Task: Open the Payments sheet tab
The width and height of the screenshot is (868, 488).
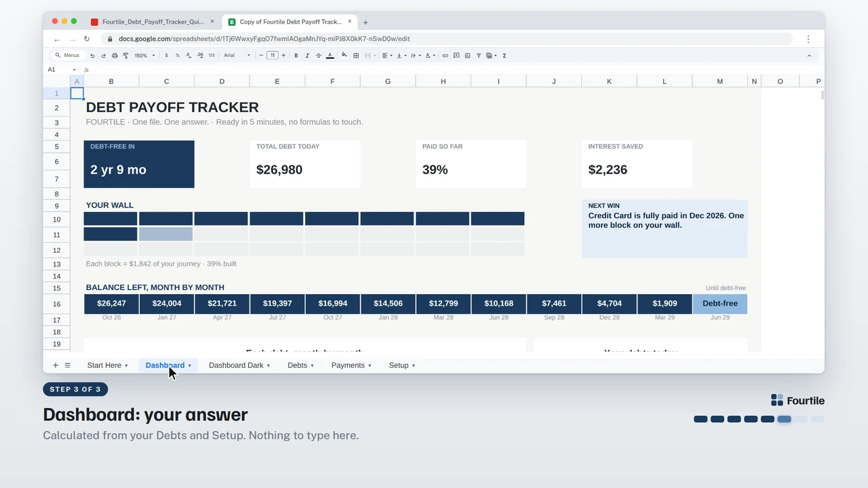Action: (x=348, y=365)
